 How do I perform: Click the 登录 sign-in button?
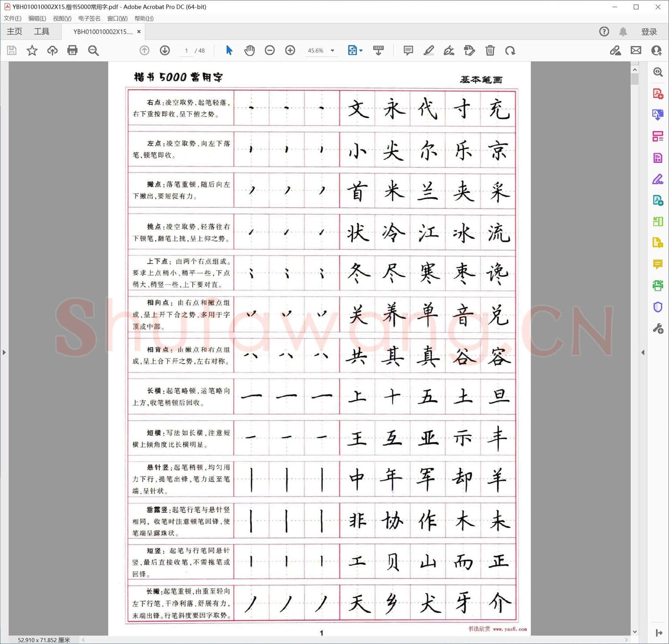(649, 32)
